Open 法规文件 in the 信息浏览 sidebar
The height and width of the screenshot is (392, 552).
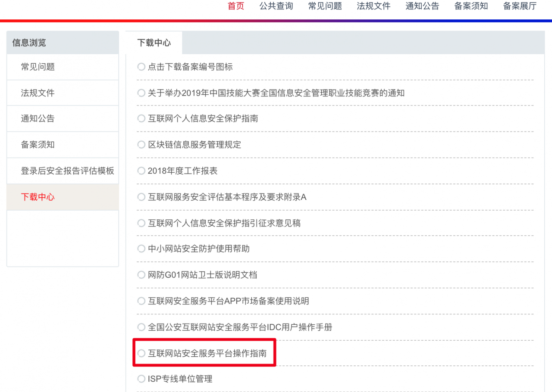[x=63, y=93]
